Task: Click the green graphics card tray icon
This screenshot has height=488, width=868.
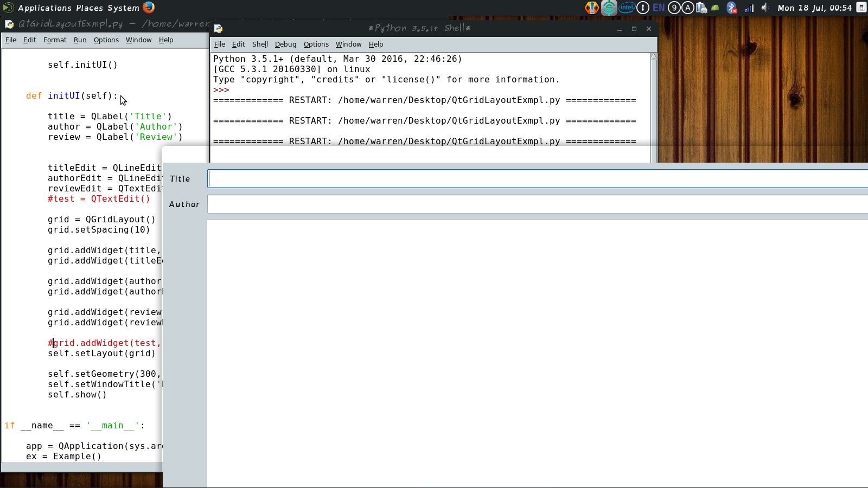Action: [x=715, y=8]
